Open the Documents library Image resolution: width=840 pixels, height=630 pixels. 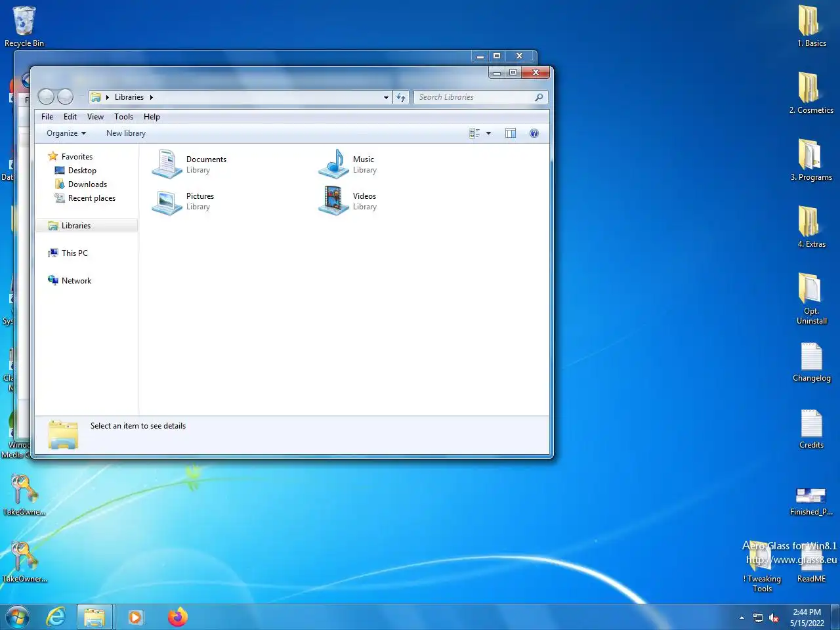click(189, 164)
